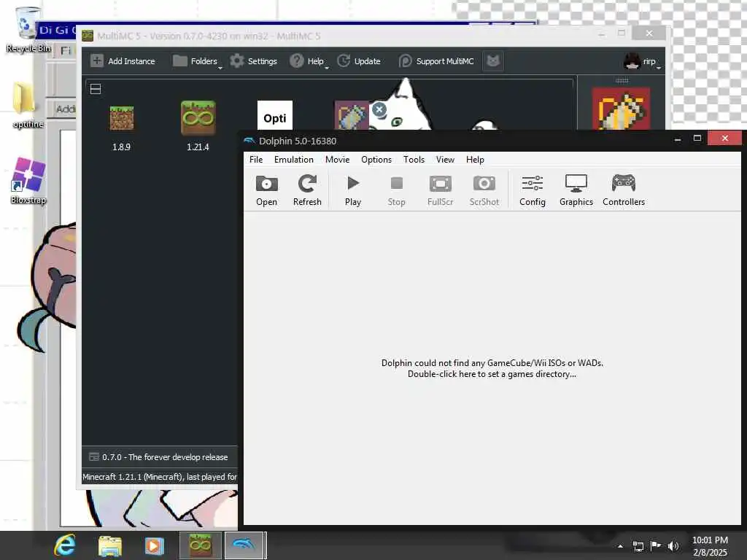
Task: Open the File menu in Dolphin
Action: click(256, 160)
